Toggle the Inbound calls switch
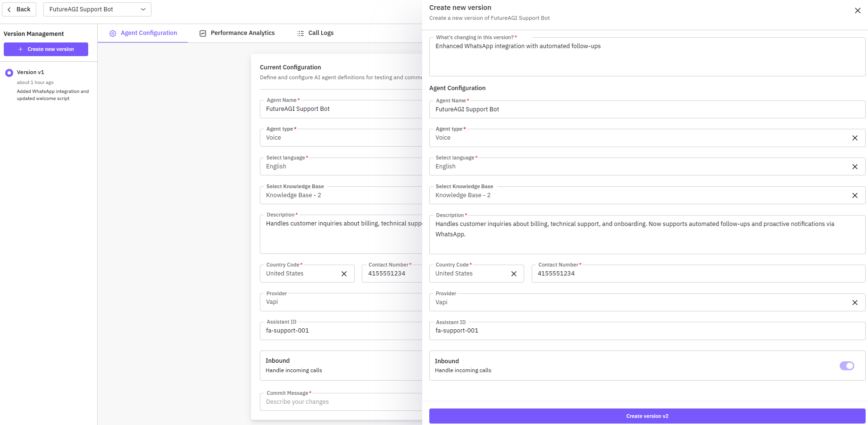Image resolution: width=868 pixels, height=425 pixels. tap(847, 366)
